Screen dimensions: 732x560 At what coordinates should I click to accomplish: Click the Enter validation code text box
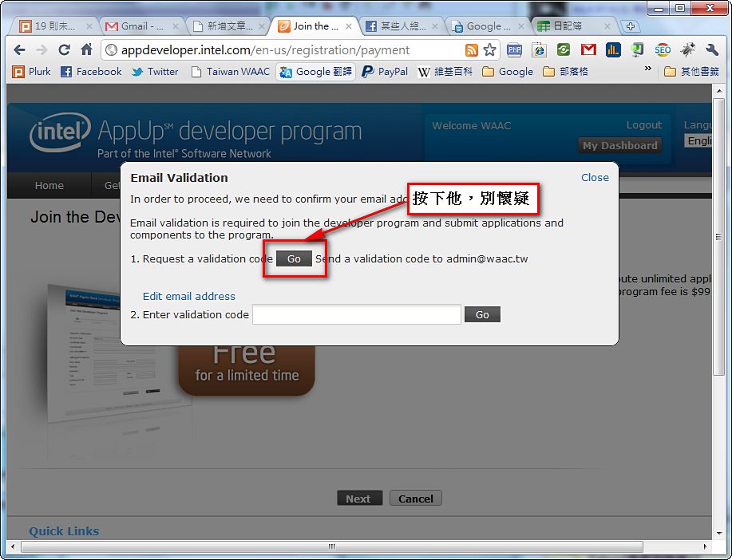(357, 314)
